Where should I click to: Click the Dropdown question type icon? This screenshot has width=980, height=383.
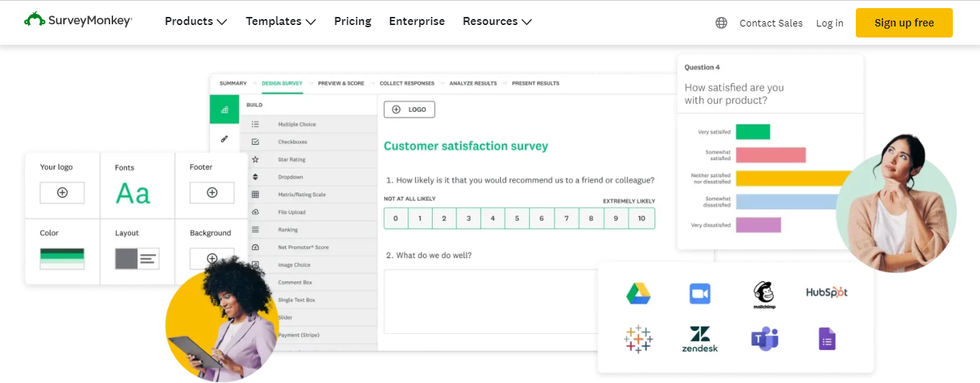click(x=255, y=177)
